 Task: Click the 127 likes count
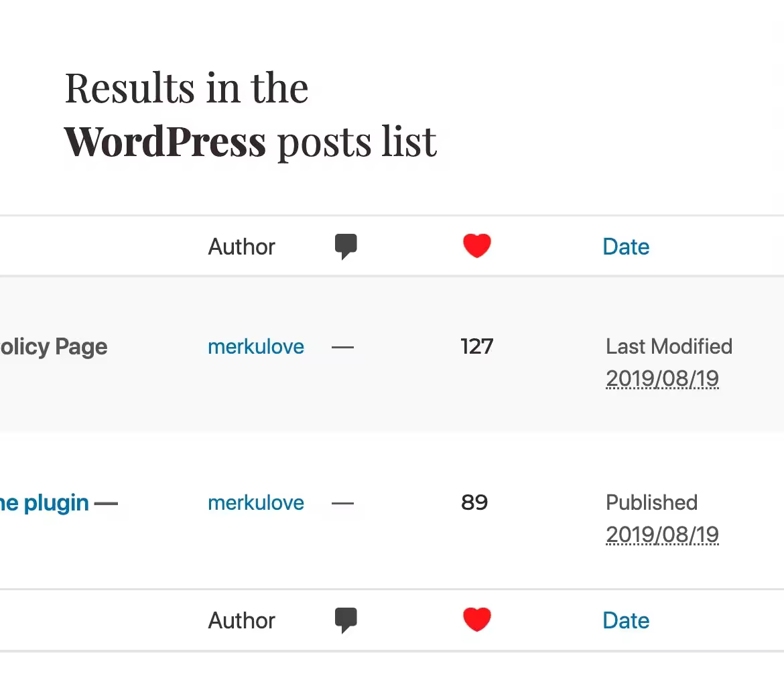477,346
